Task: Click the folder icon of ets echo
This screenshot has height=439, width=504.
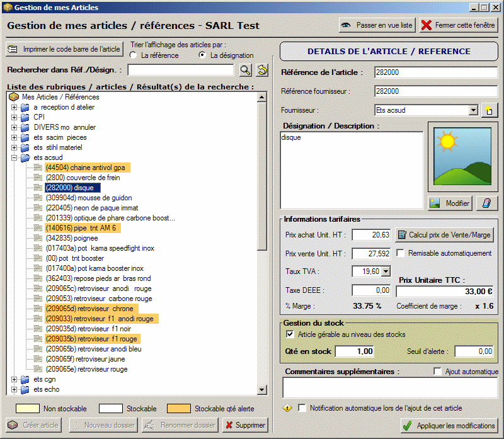Action: click(25, 389)
